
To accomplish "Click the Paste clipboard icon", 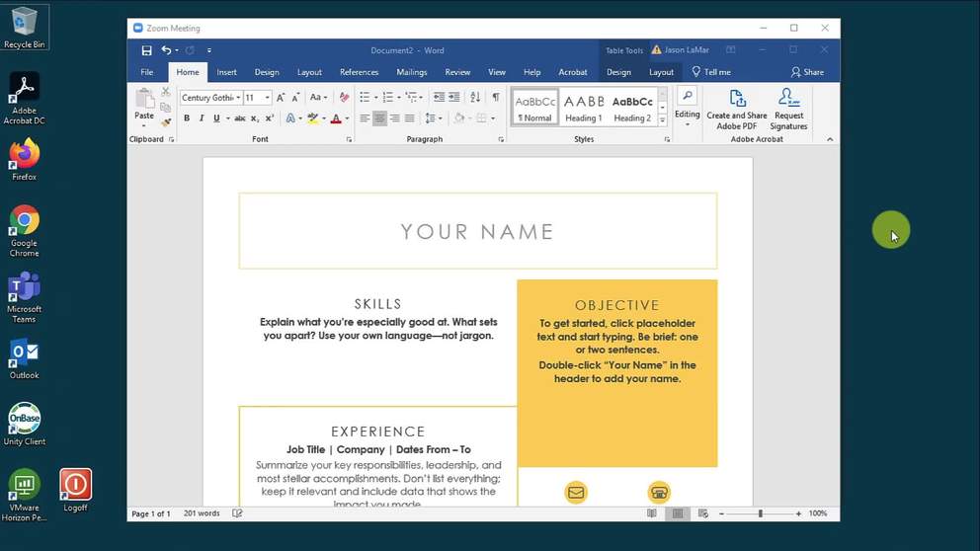I will pyautogui.click(x=144, y=99).
